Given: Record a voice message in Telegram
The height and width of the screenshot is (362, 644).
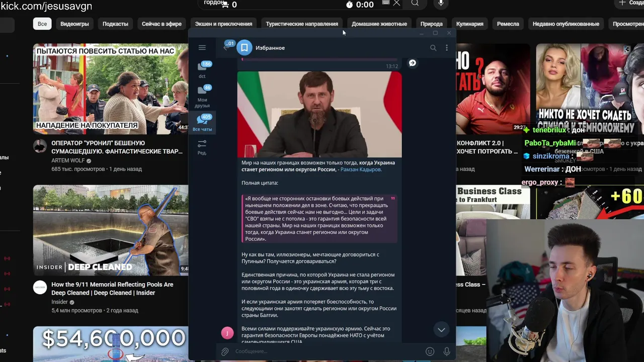Looking at the screenshot, I should click(x=446, y=351).
